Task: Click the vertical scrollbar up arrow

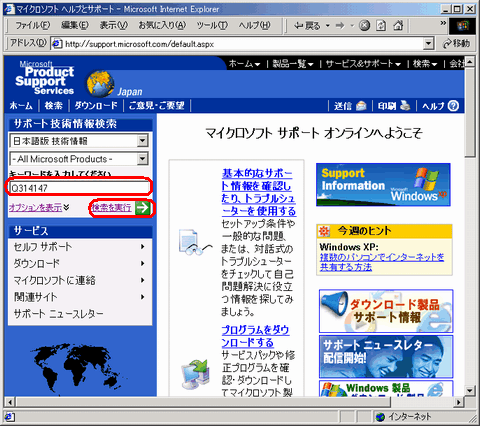Action: click(x=469, y=62)
